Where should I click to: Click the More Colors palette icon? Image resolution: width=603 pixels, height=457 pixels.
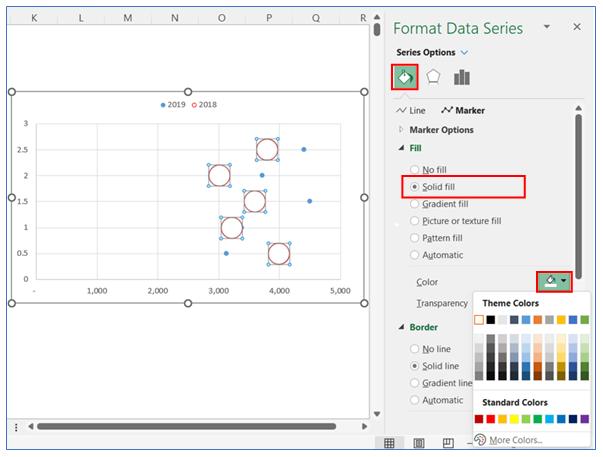pos(481,440)
